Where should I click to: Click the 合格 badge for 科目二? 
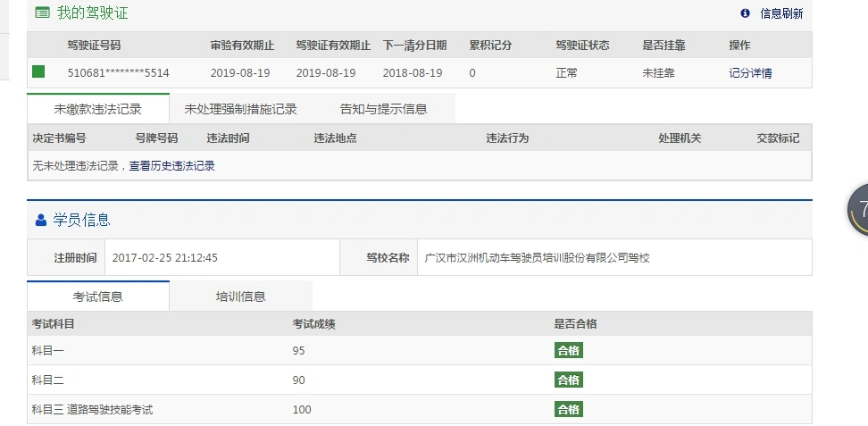(x=568, y=380)
